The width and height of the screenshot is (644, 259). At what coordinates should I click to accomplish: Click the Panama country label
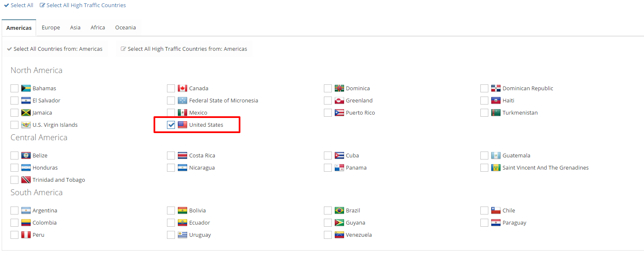(356, 167)
